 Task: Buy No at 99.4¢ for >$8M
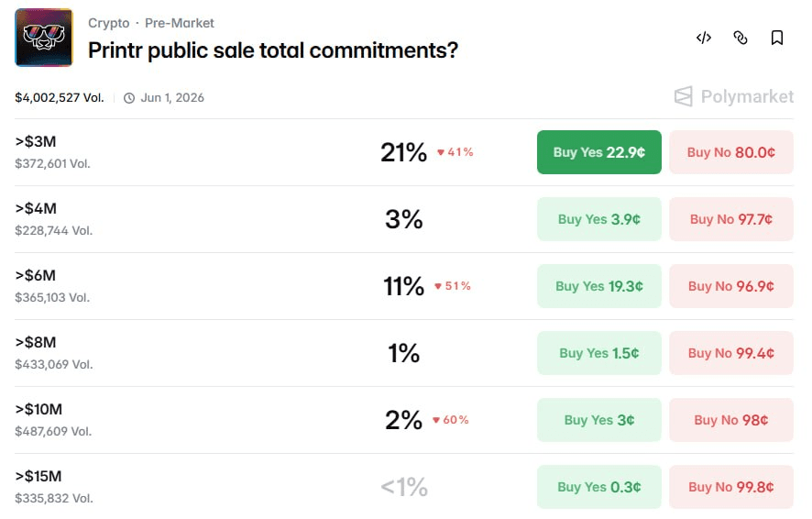tap(730, 353)
